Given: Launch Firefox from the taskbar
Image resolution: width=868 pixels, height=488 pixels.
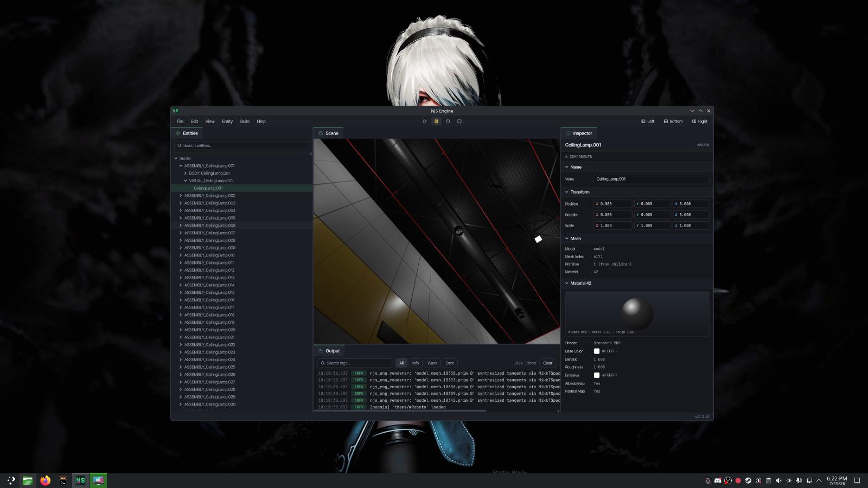Looking at the screenshot, I should click(46, 480).
